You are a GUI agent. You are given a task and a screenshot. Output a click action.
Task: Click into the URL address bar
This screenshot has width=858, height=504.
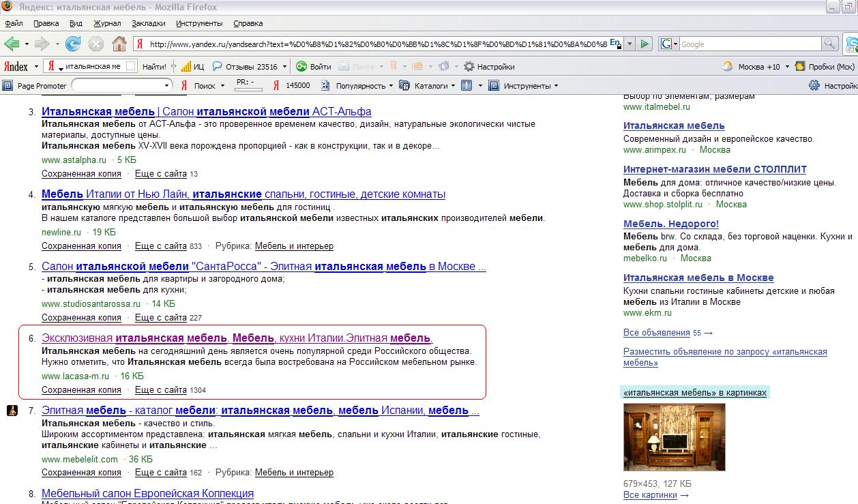coord(378,44)
